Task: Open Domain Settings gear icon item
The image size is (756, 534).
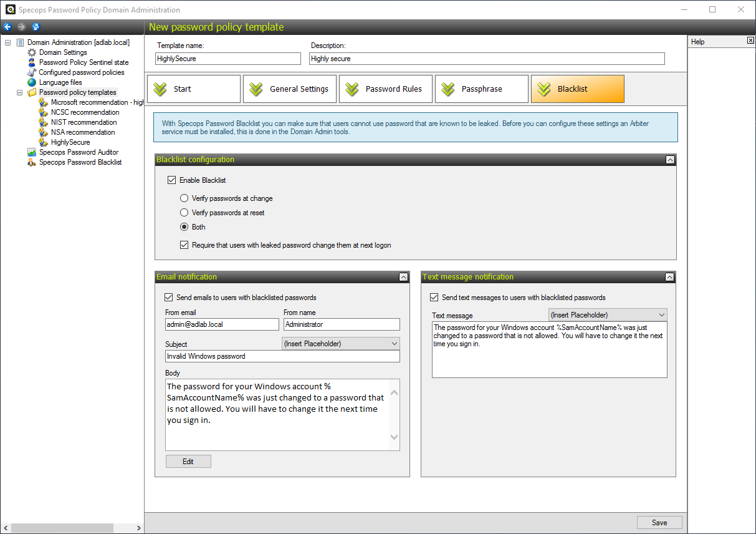Action: click(x=32, y=52)
